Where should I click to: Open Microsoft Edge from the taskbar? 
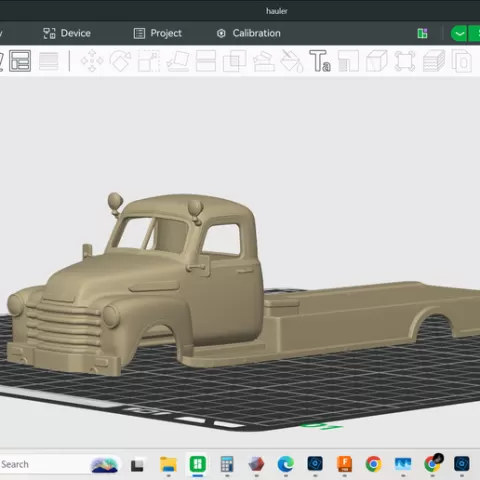point(286,464)
